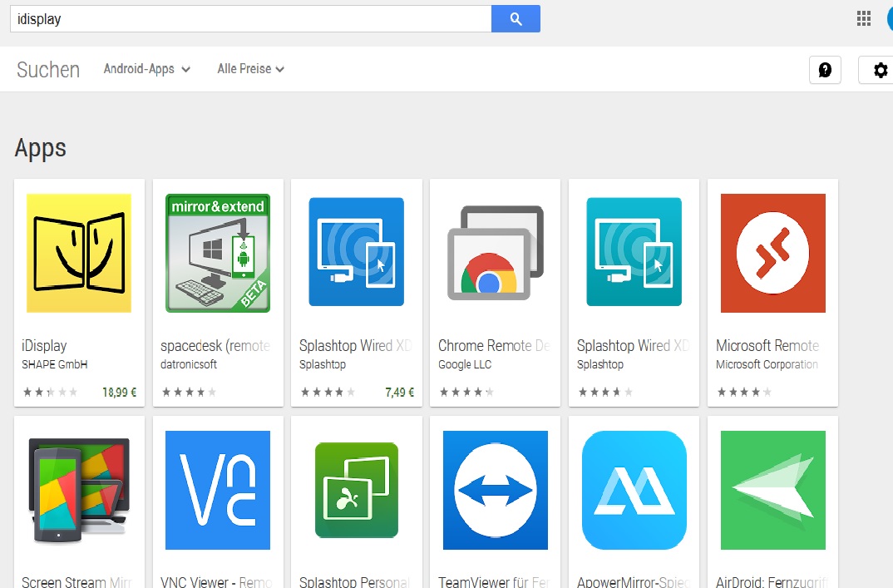The height and width of the screenshot is (588, 893).
Task: Expand the Alle Preise price filter
Action: (250, 69)
